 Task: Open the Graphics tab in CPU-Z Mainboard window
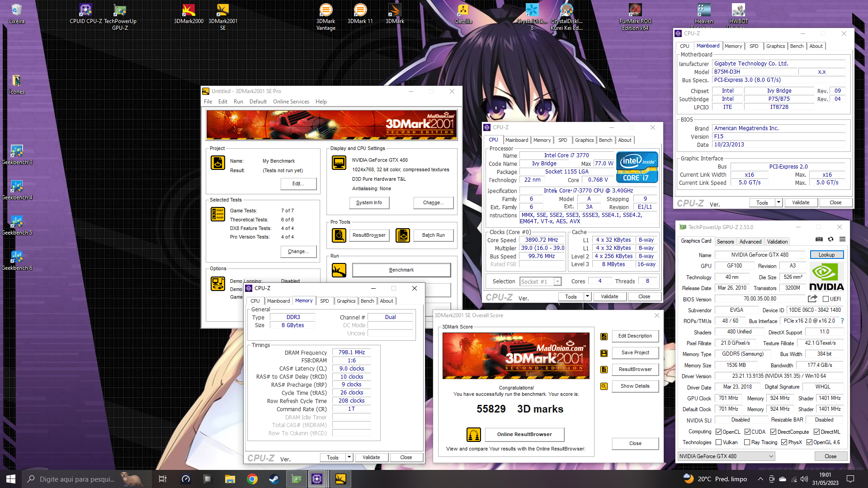775,46
